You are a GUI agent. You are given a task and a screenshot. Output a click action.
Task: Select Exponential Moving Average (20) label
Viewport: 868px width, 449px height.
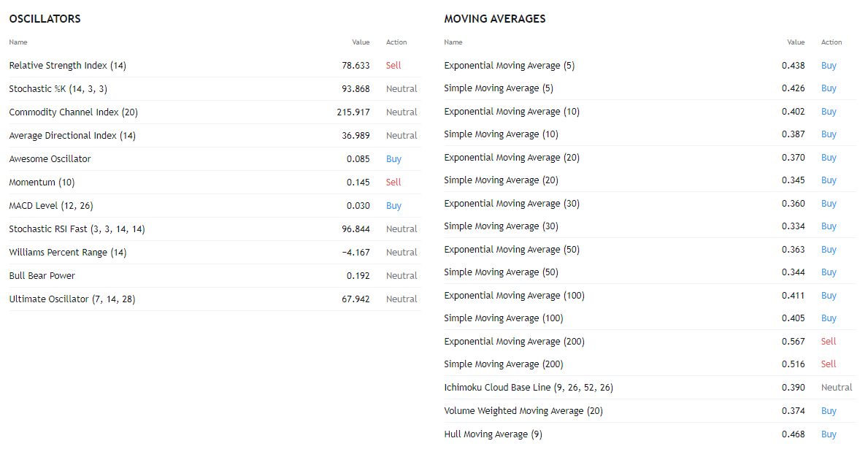coord(512,157)
